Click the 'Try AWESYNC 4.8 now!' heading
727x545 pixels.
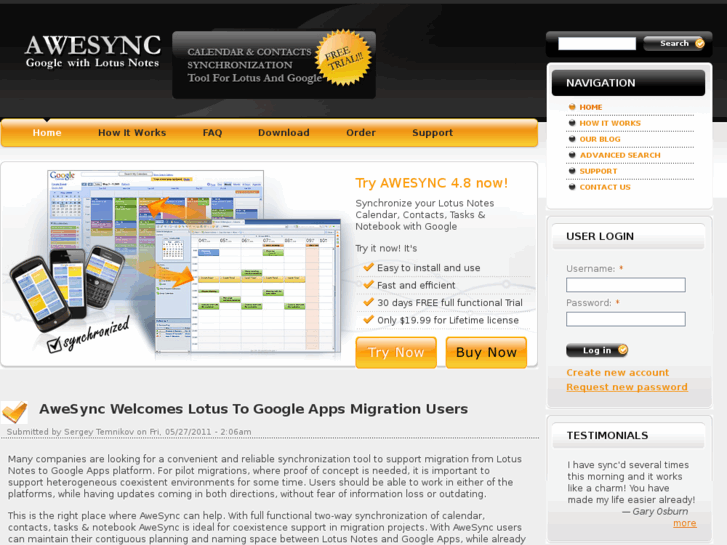click(x=432, y=183)
